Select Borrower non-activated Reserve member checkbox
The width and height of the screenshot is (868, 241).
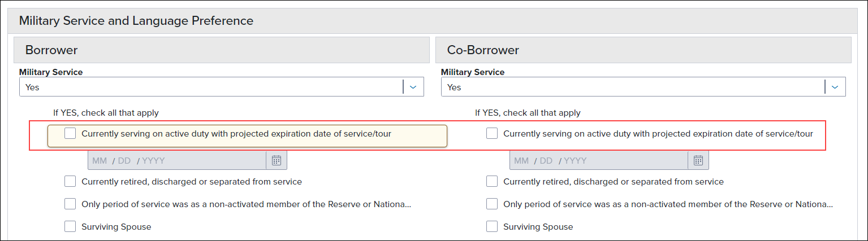[70, 204]
